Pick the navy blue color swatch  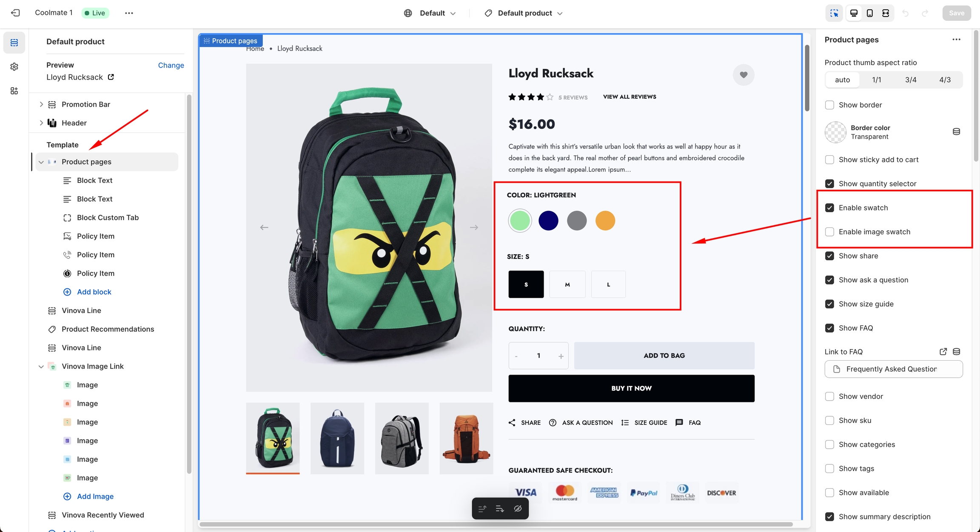(548, 221)
